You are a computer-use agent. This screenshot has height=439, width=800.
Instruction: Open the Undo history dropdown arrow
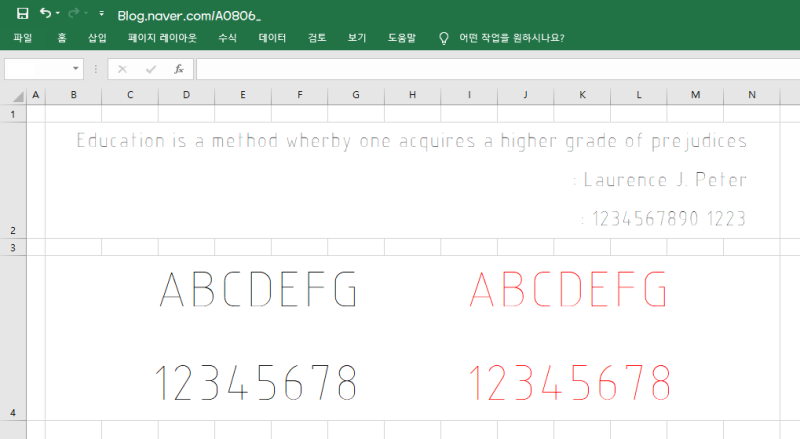(x=58, y=13)
